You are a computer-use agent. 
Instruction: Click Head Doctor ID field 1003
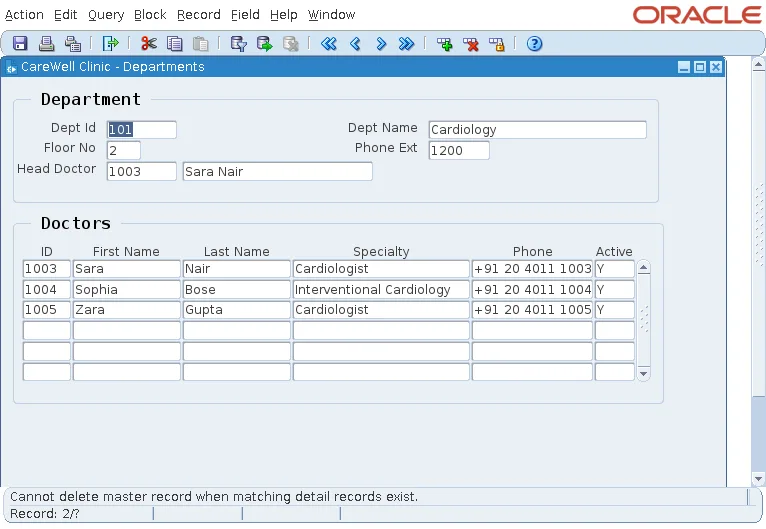pos(142,171)
